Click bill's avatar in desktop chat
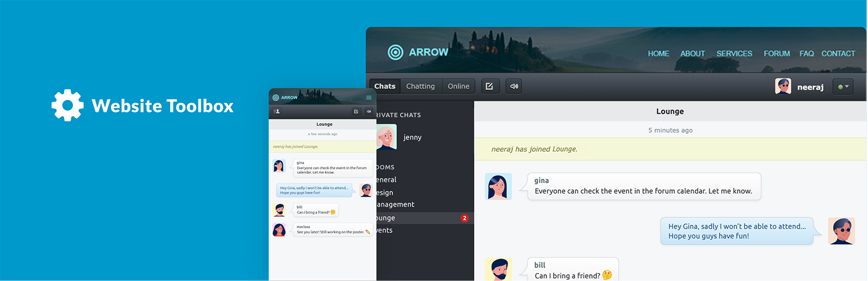This screenshot has height=281, width=868. (498, 269)
